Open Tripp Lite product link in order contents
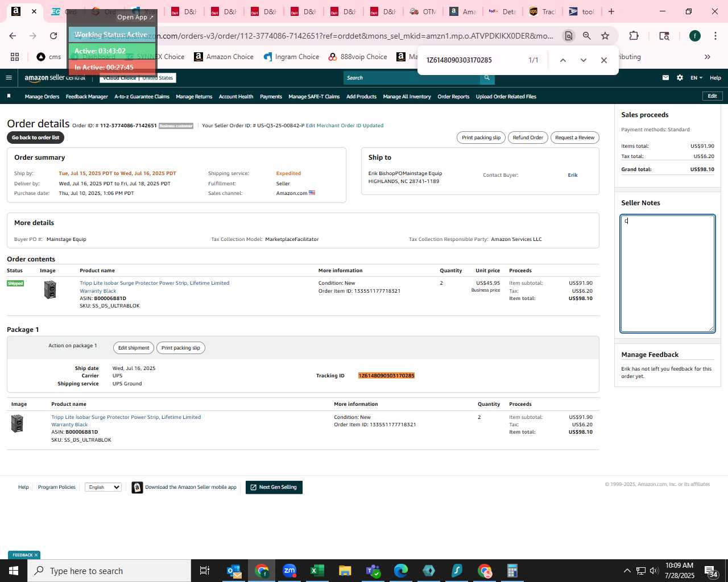 155,286
